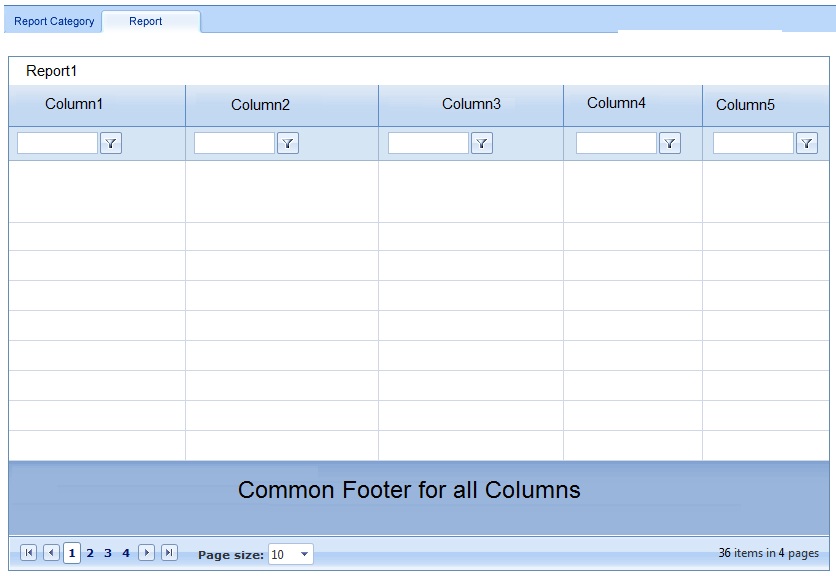The image size is (836, 576).
Task: Go to the next page arrow
Action: pyautogui.click(x=147, y=553)
